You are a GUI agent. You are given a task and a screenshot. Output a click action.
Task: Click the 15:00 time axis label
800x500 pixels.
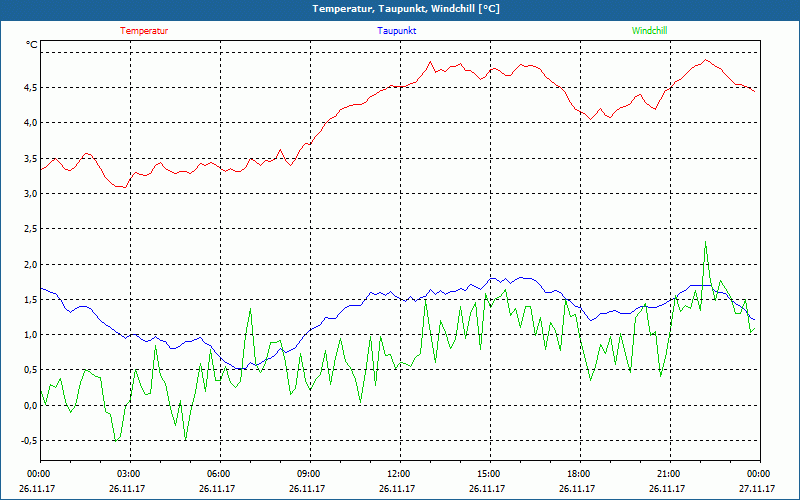point(490,474)
